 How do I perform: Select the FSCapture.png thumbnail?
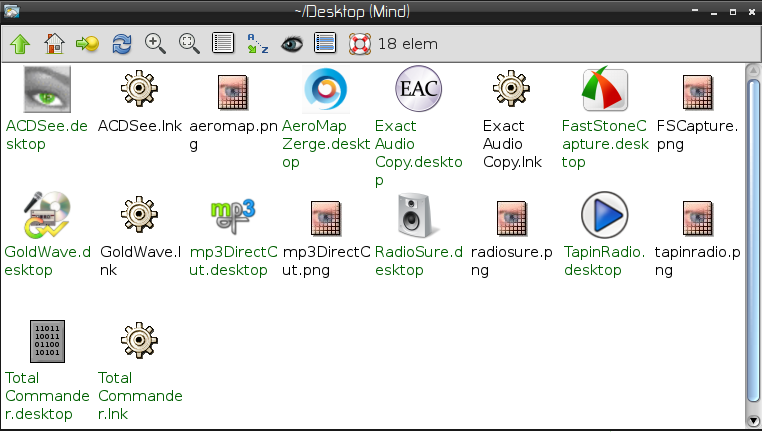pyautogui.click(x=697, y=92)
